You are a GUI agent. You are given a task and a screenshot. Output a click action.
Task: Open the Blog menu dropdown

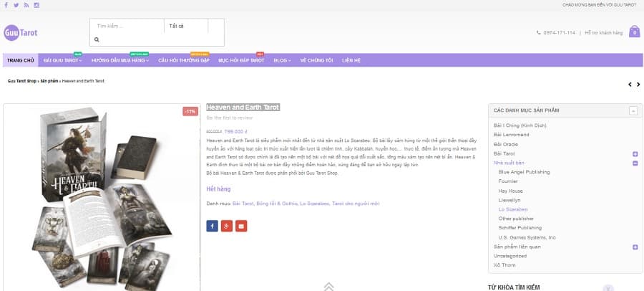(282, 60)
